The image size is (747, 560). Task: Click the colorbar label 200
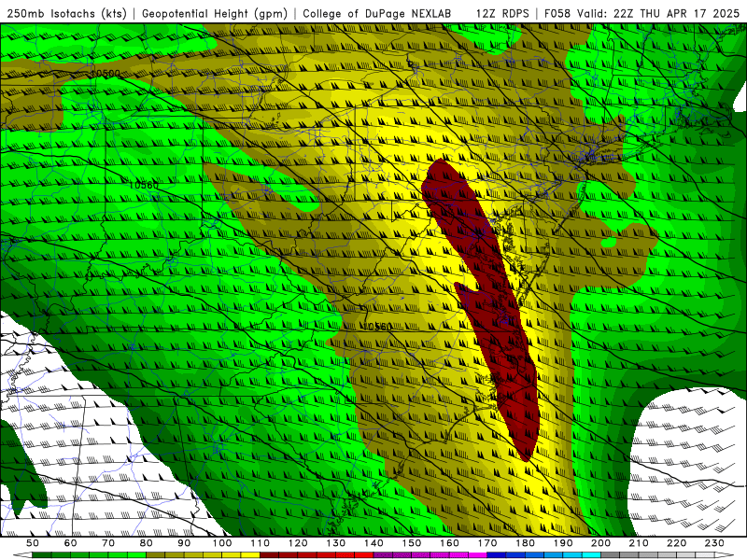coord(601,543)
